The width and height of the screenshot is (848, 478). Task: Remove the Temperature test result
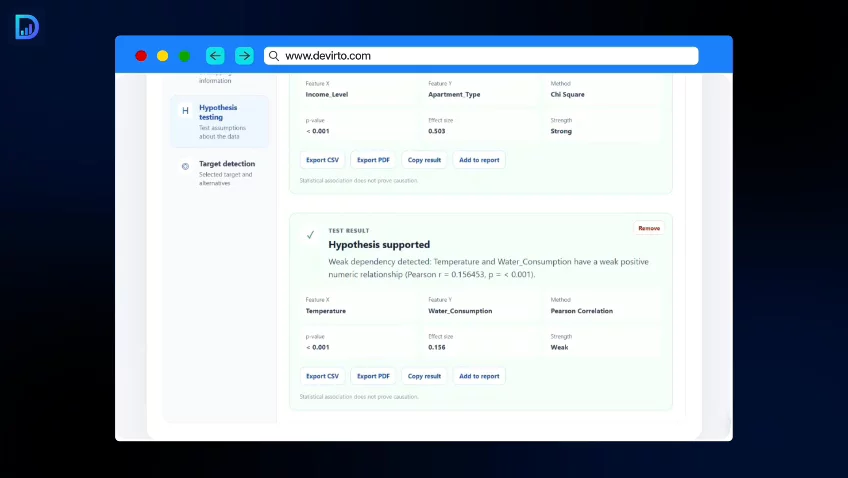click(649, 228)
